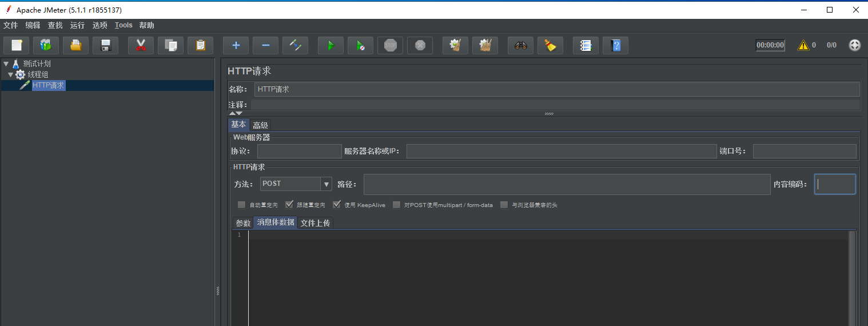The width and height of the screenshot is (868, 326).
Task: Enable 自动重定向 checkbox
Action: 241,205
